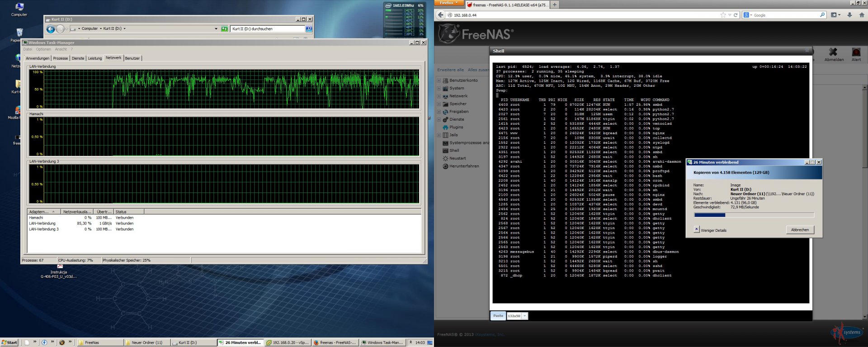Click Abbrechen in the copy dialog
Image resolution: width=868 pixels, height=347 pixels.
tap(800, 230)
